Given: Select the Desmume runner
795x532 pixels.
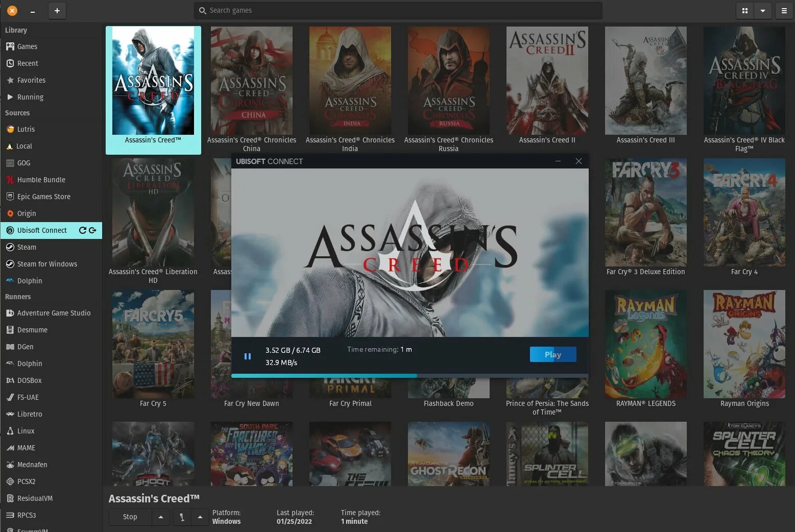Looking at the screenshot, I should tap(51, 330).
